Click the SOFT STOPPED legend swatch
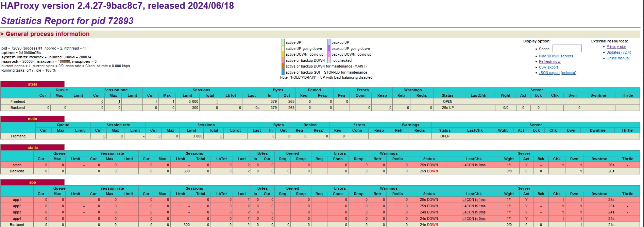The width and height of the screenshot is (644, 227). point(283,72)
